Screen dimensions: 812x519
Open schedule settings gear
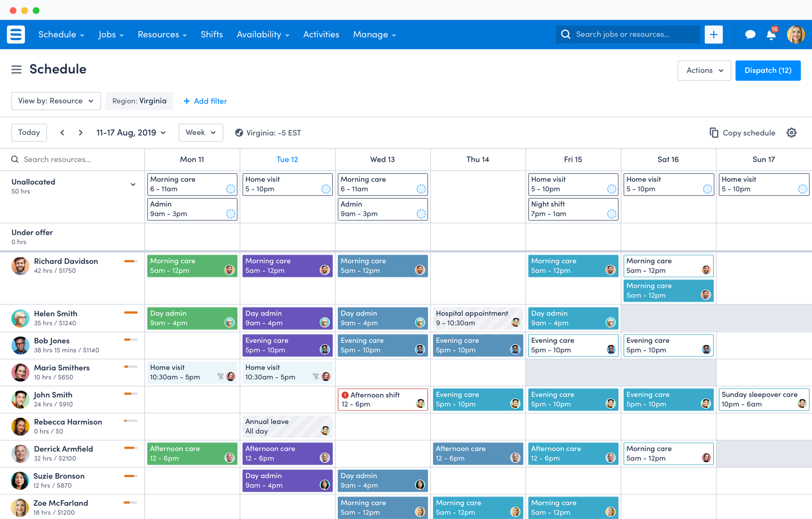click(x=792, y=133)
